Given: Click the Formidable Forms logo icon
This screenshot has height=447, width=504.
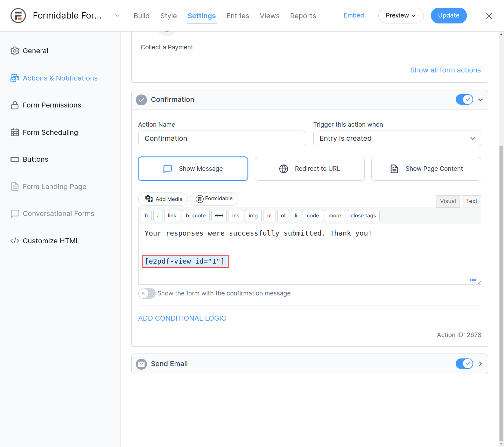Looking at the screenshot, I should coord(18,16).
